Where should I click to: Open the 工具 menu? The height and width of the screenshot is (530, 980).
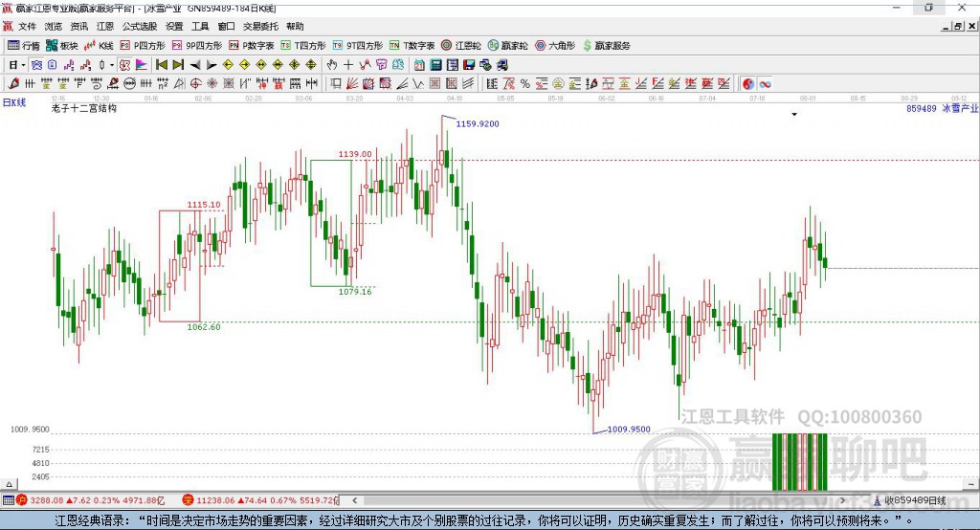(x=200, y=26)
